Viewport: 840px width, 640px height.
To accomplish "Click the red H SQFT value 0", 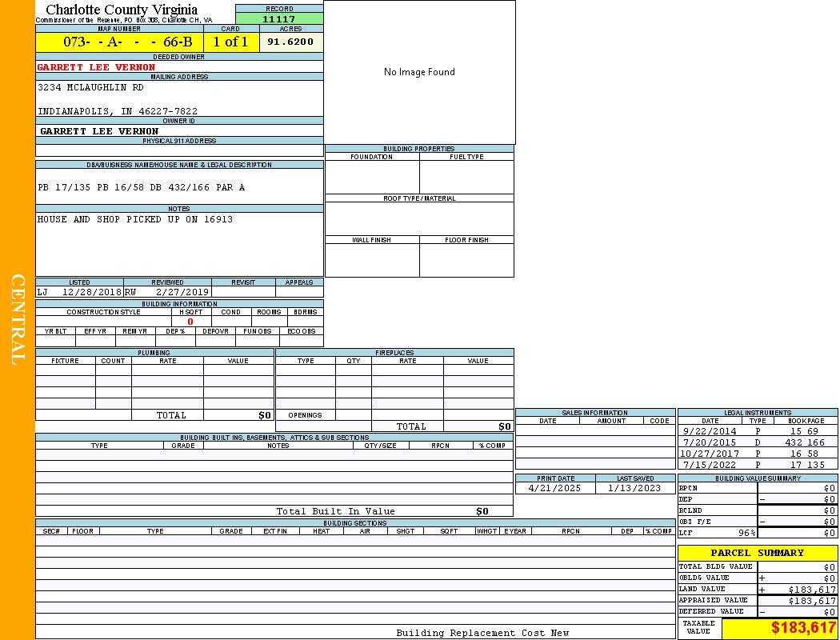I will tap(190, 322).
